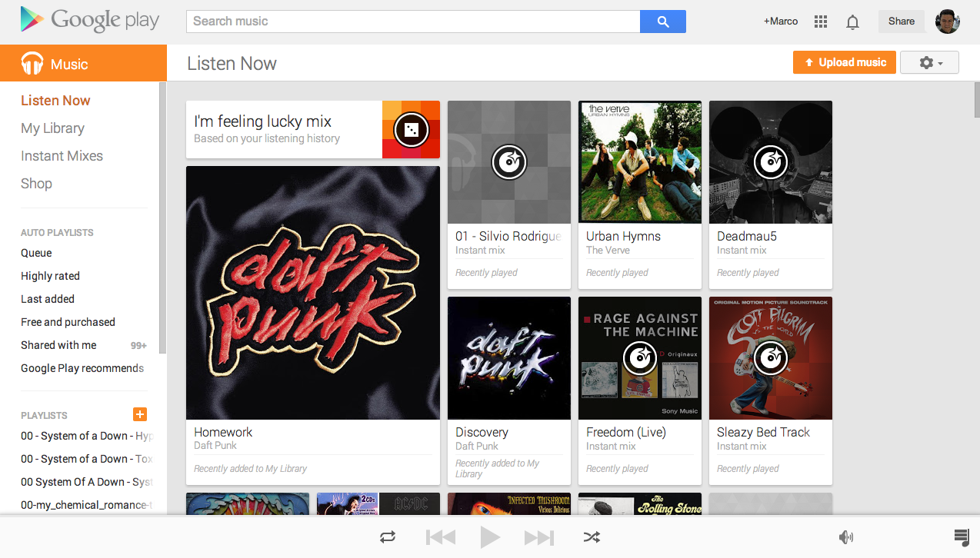Start the Sleazy Bed Track radio icon
980x558 pixels.
click(771, 357)
